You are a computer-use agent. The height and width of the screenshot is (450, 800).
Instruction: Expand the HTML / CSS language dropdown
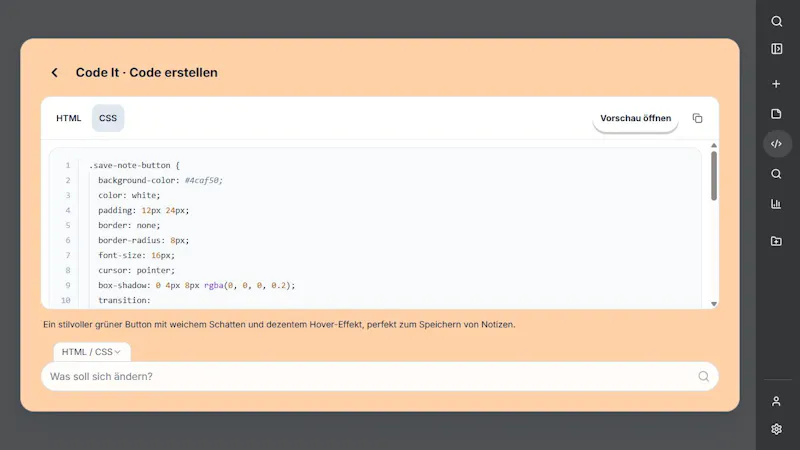click(x=92, y=352)
